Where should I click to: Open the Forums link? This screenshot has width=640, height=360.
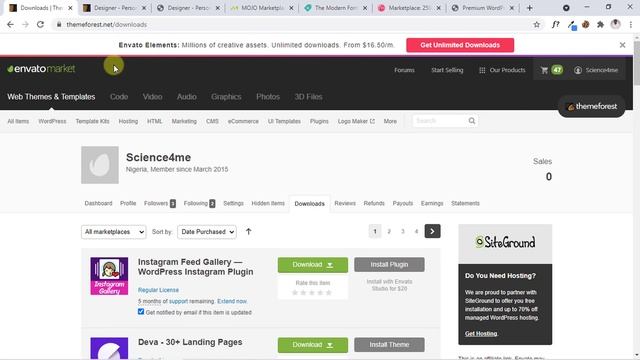[x=404, y=70]
